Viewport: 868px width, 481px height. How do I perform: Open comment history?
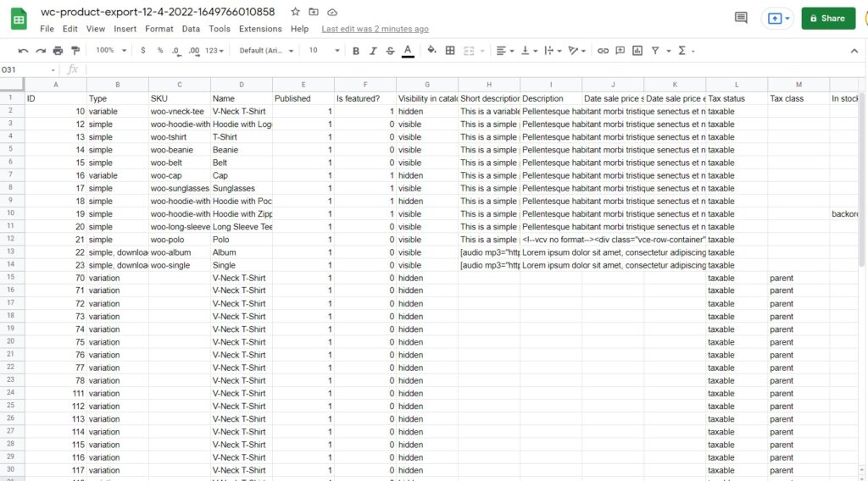741,18
